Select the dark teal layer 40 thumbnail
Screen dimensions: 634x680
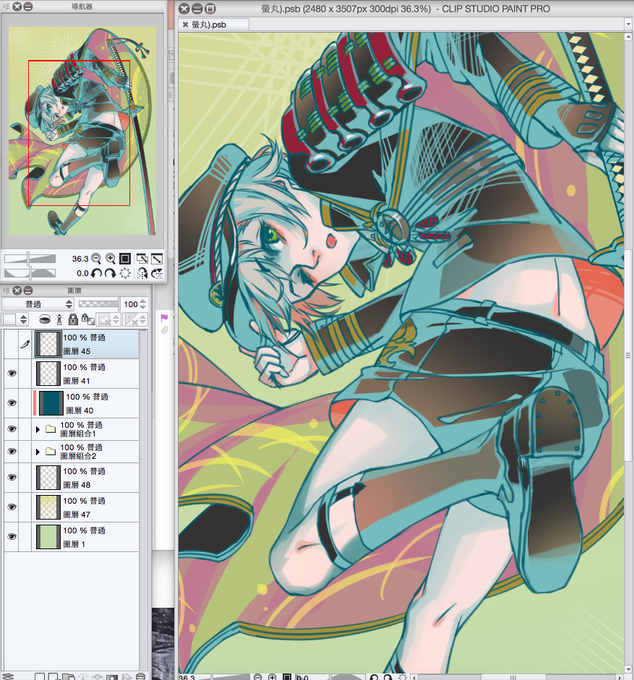pos(51,403)
